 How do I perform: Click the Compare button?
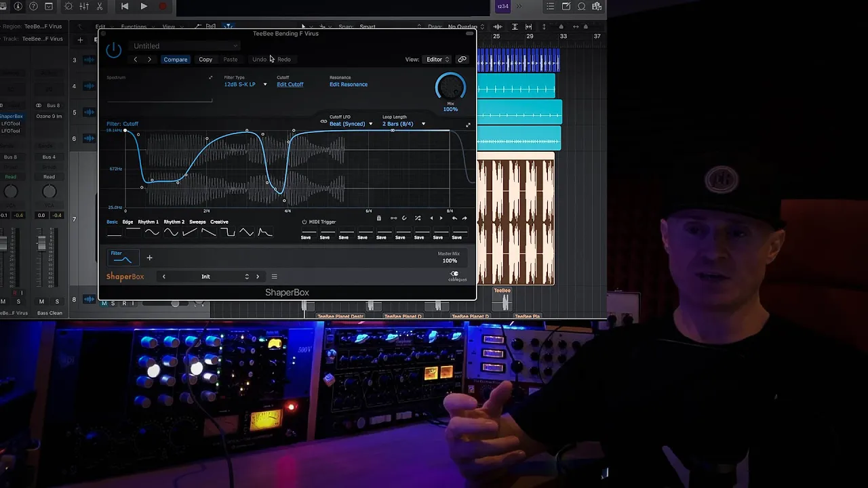(x=175, y=60)
